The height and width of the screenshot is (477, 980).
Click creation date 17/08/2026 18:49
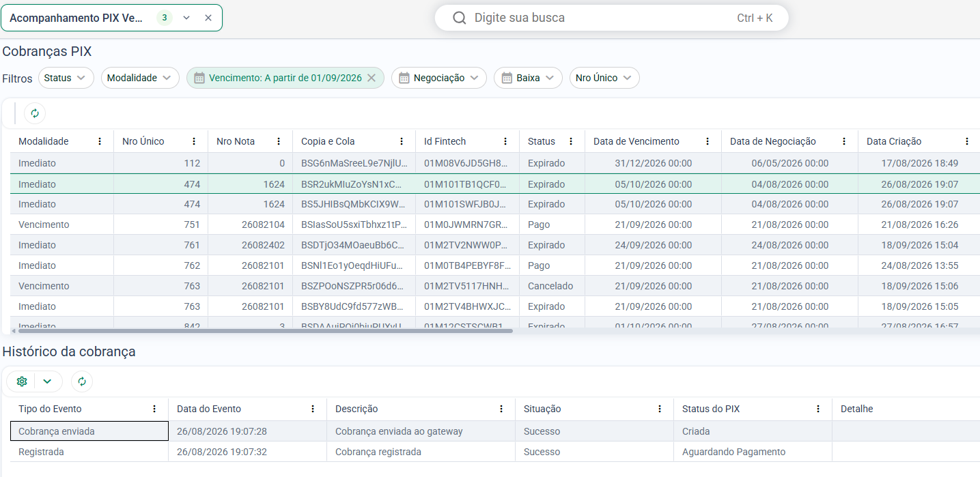920,163
